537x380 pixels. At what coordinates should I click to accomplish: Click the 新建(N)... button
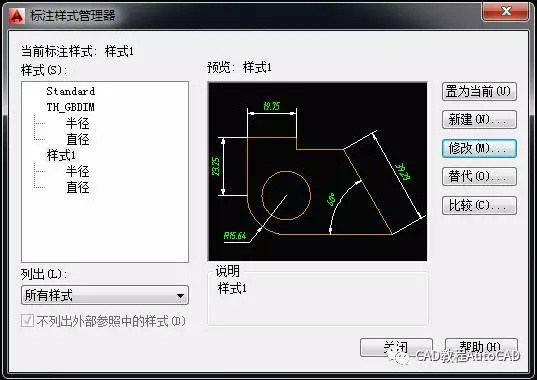479,119
